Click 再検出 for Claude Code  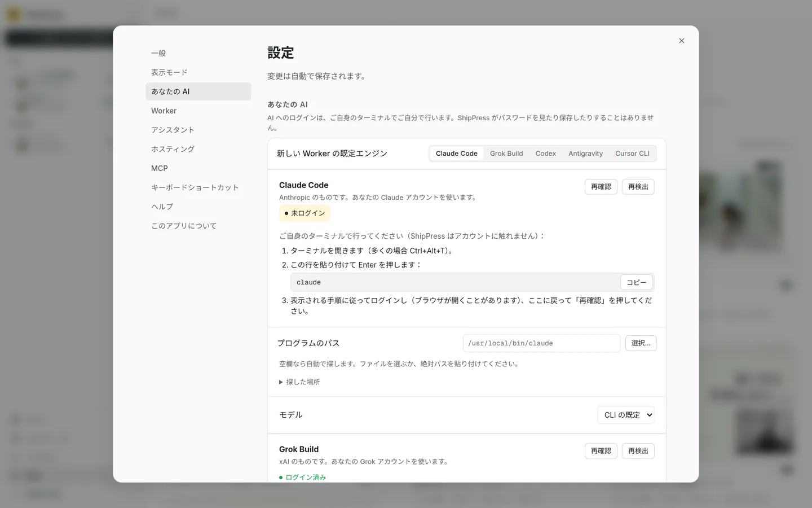point(638,187)
